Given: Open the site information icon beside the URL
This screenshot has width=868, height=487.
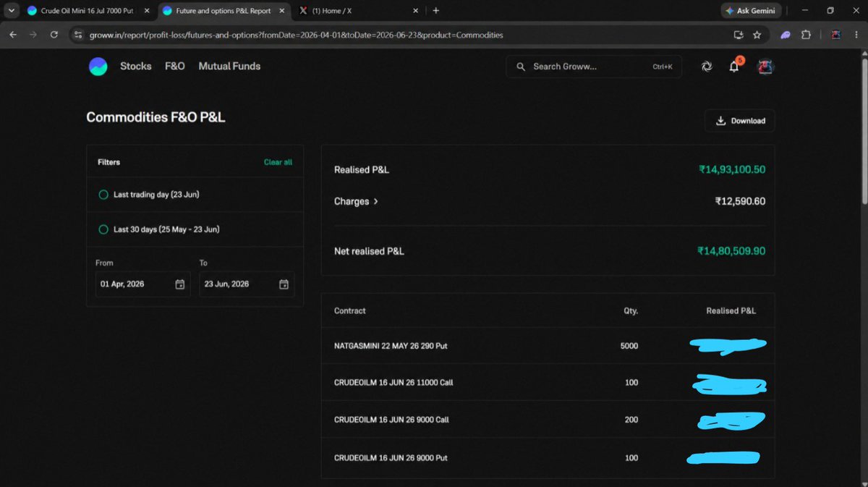Looking at the screenshot, I should 78,35.
